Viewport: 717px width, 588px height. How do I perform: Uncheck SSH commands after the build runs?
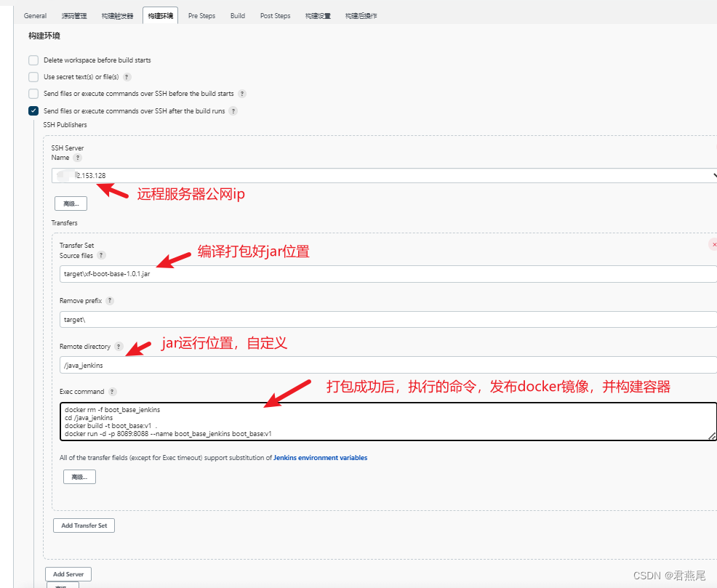(x=33, y=111)
